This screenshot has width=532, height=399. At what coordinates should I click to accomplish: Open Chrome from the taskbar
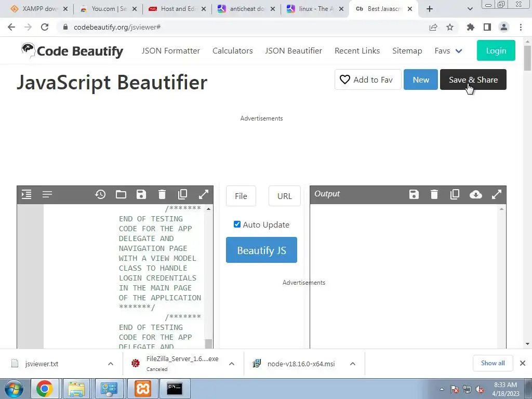click(x=45, y=389)
